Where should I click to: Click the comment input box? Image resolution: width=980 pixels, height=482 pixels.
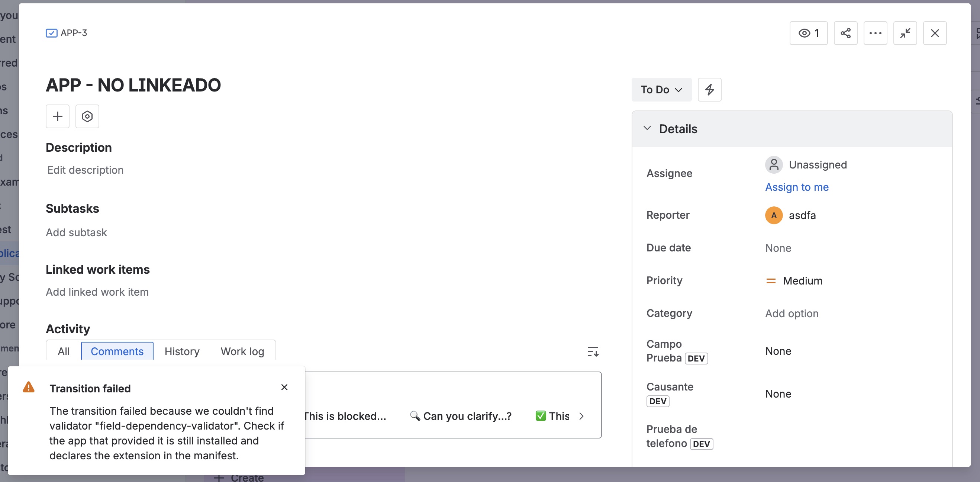(453, 405)
